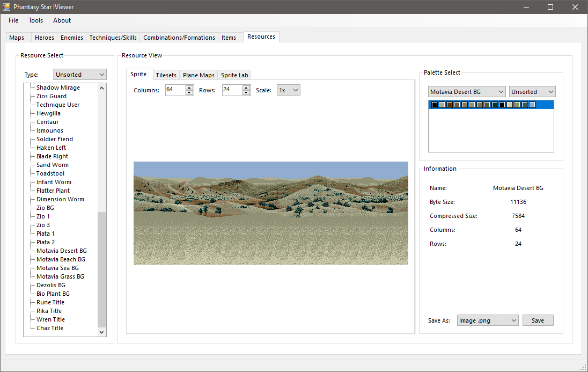Image resolution: width=588 pixels, height=372 pixels.
Task: Select the Dimension Worm resource
Action: tap(60, 199)
